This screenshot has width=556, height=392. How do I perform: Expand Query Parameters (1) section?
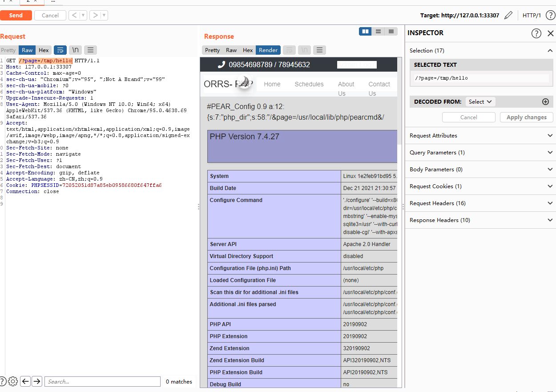(x=480, y=153)
